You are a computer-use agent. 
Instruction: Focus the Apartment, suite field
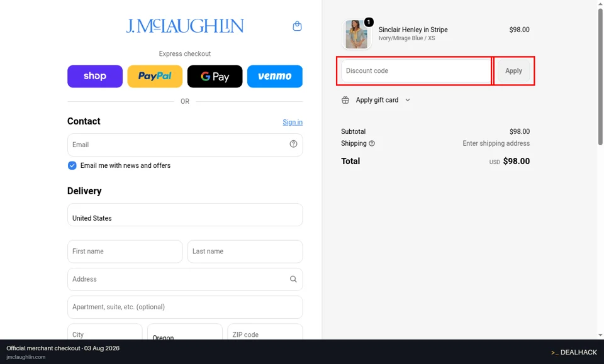click(x=185, y=307)
